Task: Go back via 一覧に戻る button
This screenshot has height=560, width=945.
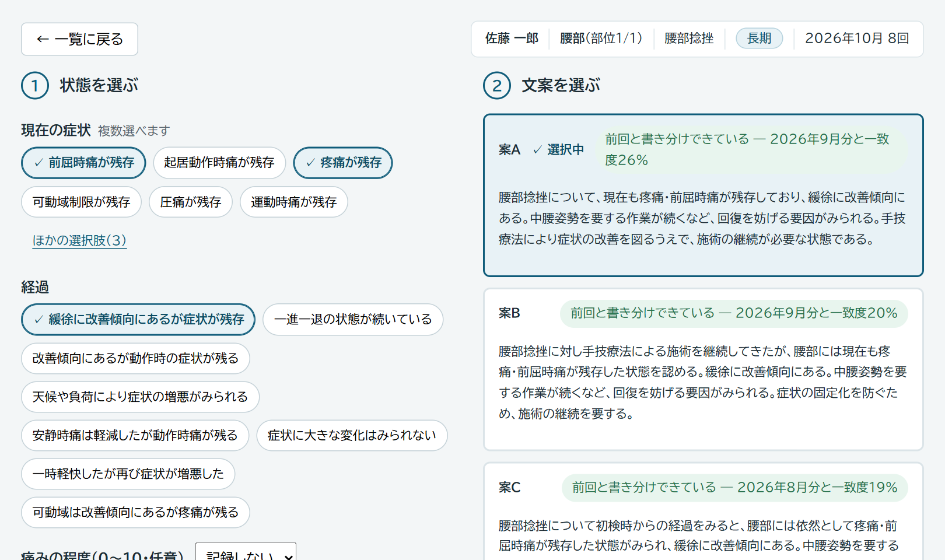Action: pyautogui.click(x=79, y=39)
